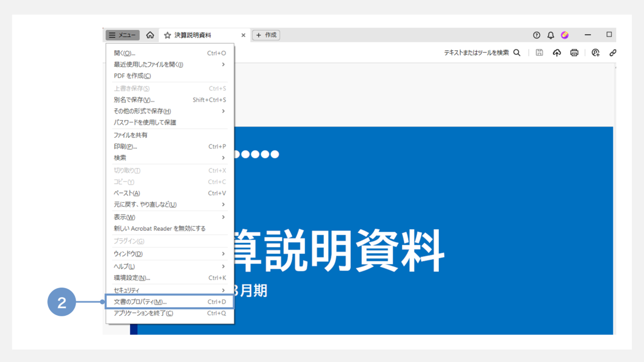Click the share with others icon
This screenshot has height=362, width=644.
[x=596, y=52]
